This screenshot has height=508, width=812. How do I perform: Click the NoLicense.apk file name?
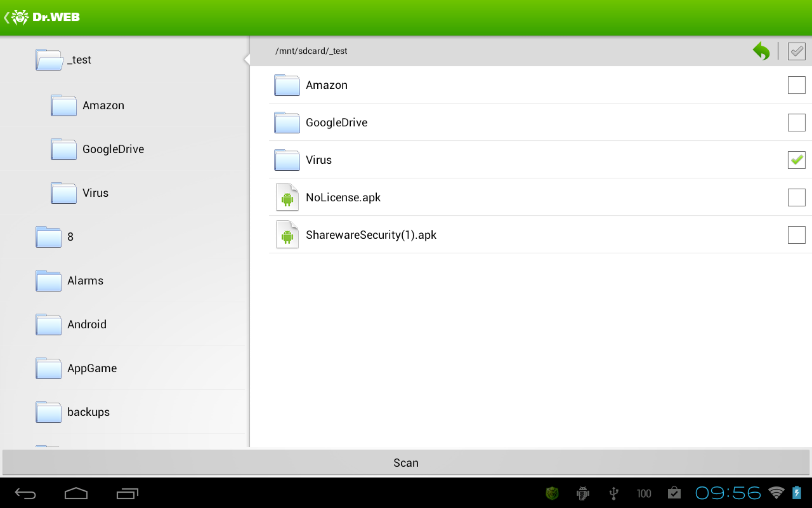tap(343, 197)
